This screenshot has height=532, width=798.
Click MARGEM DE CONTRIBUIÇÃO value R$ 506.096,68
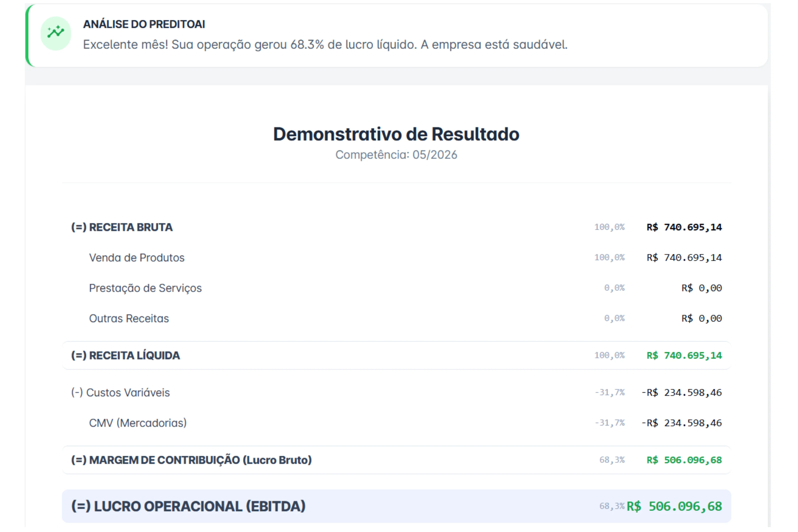[684, 460]
